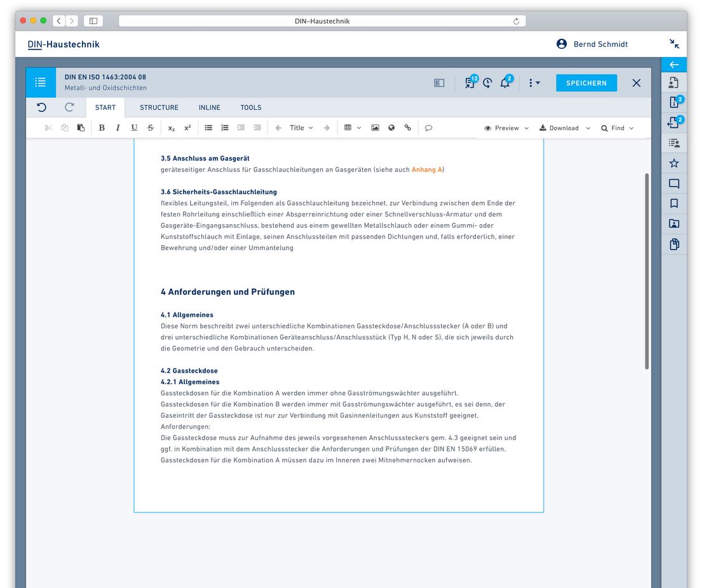Open favorites with the star icon
This screenshot has width=704, height=588.
coord(674,163)
